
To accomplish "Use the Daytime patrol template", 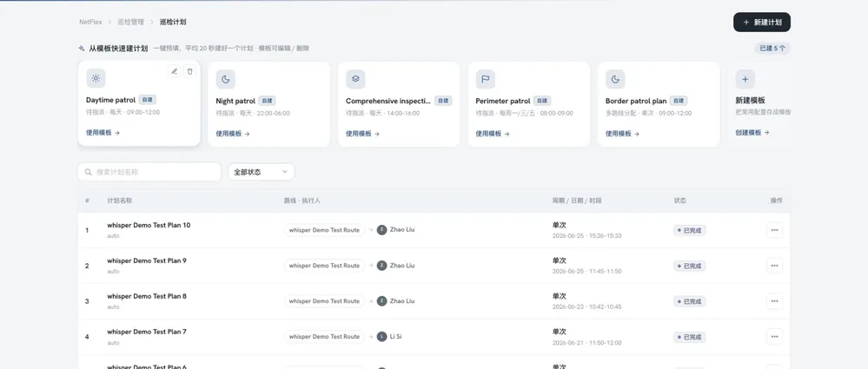I will [x=103, y=133].
